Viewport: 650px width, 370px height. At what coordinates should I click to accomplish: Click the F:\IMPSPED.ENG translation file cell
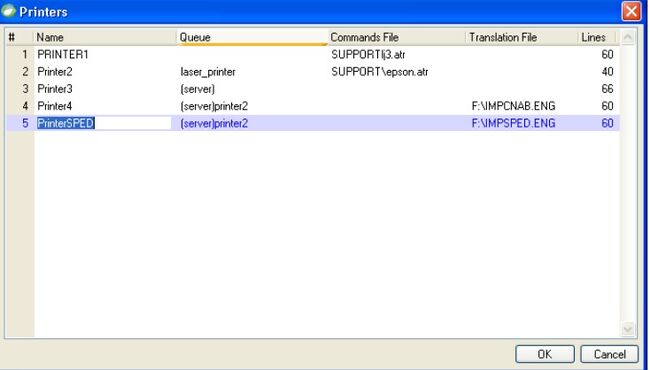(x=513, y=123)
